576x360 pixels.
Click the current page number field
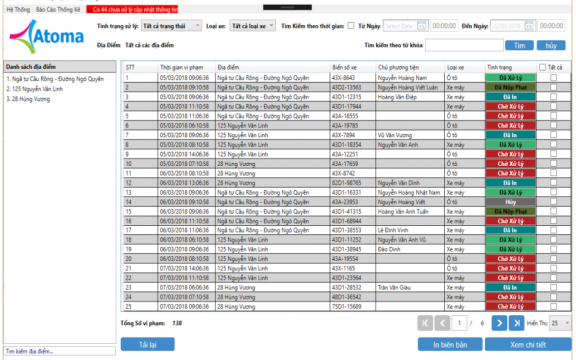459,323
